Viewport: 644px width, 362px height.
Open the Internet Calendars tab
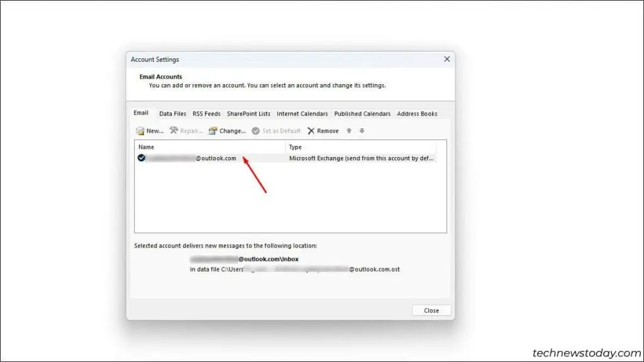tap(303, 114)
